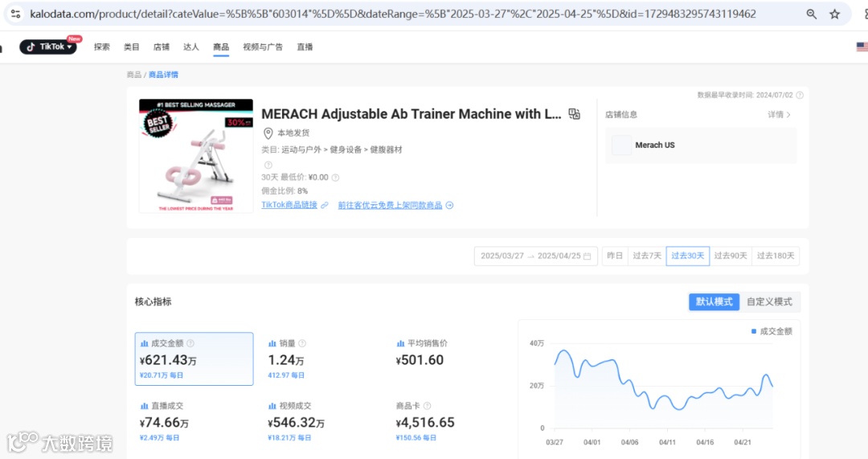The width and height of the screenshot is (868, 459).
Task: Click the help icon next to 30天最低价
Action: pyautogui.click(x=335, y=178)
